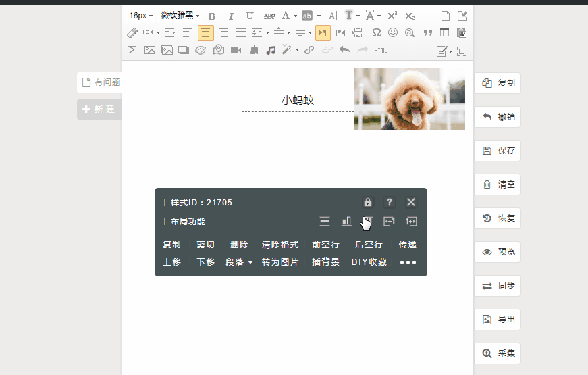Expand the paragraph spacing after dropdown arrow
This screenshot has width=588, height=375.
(310, 33)
